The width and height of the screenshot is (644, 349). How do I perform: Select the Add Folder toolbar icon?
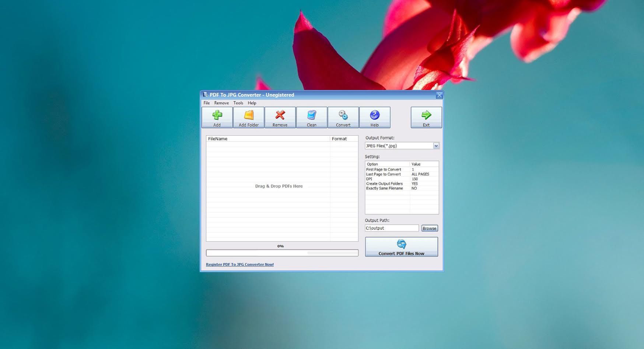(248, 117)
